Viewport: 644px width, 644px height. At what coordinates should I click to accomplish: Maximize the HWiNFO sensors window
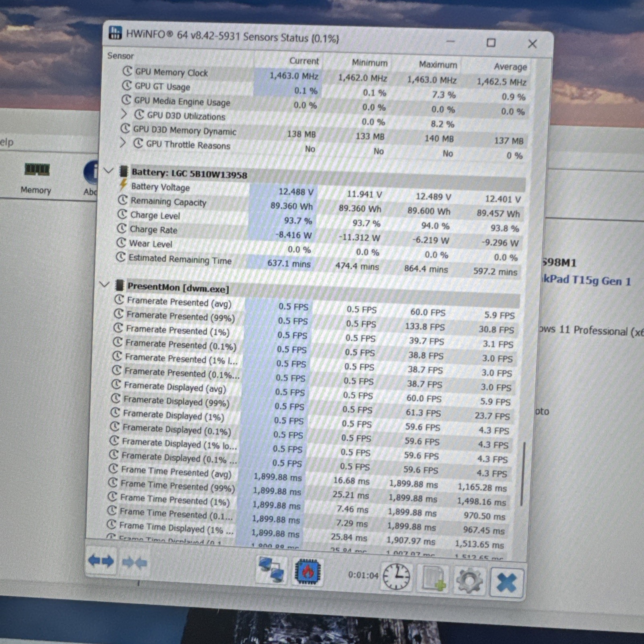point(491,42)
